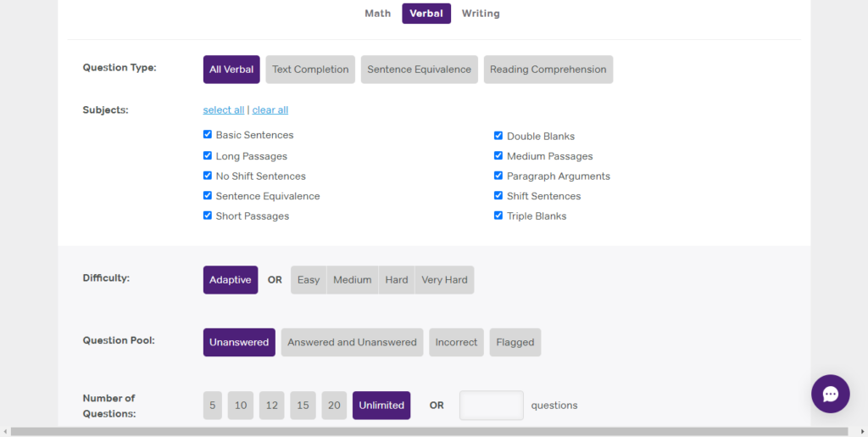Pick the Sentence Equivalence question type button
Viewport: 868px width, 437px height.
419,70
